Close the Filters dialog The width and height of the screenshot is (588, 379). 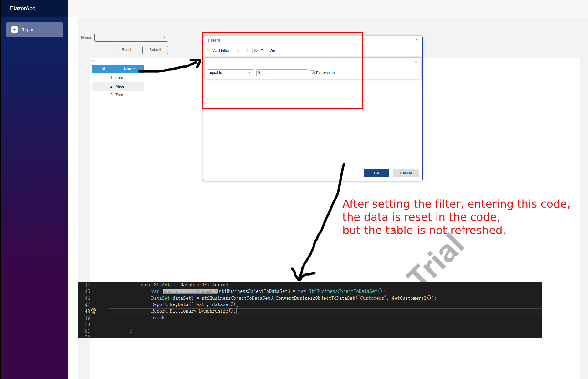(x=417, y=40)
